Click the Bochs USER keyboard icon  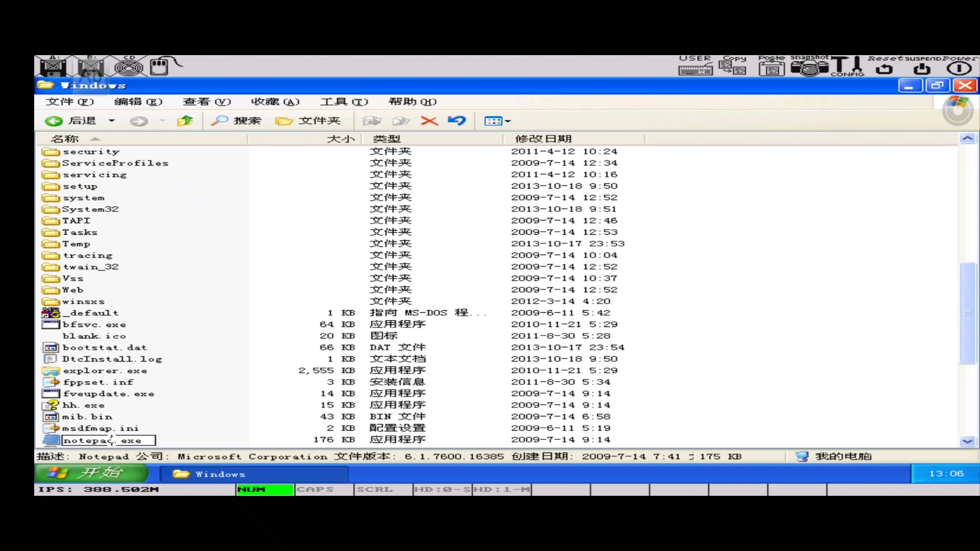(x=695, y=66)
